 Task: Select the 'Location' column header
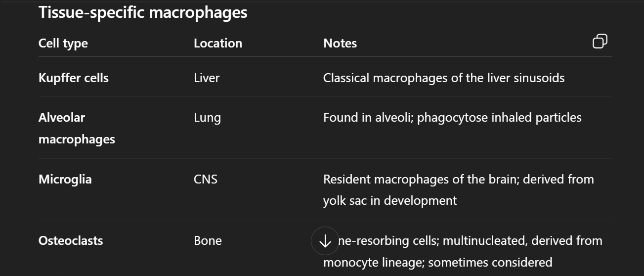pos(217,44)
